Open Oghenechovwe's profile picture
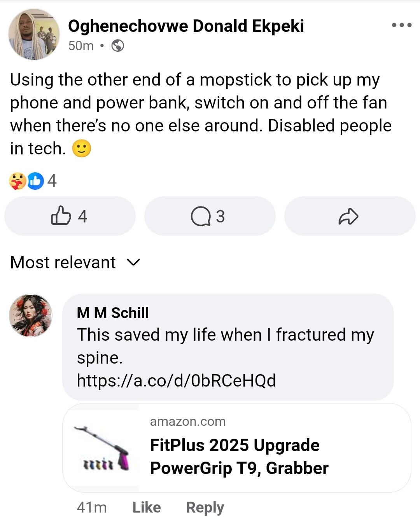The image size is (420, 532). 34,34
